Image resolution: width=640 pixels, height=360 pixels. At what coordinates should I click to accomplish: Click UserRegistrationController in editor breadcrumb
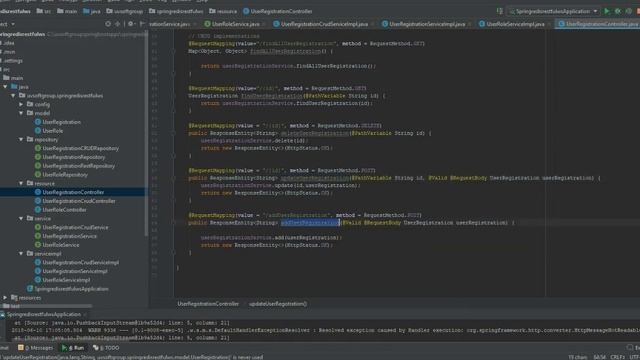[208, 304]
